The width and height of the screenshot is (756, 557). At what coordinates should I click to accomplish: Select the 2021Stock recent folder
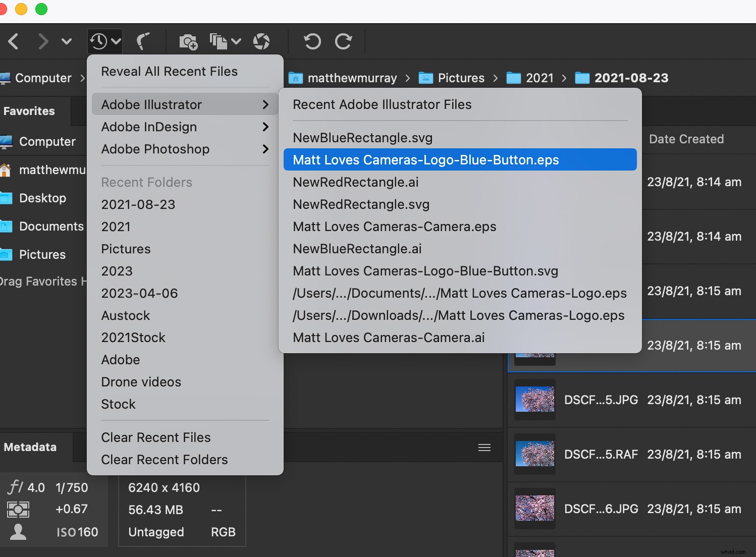tap(133, 338)
